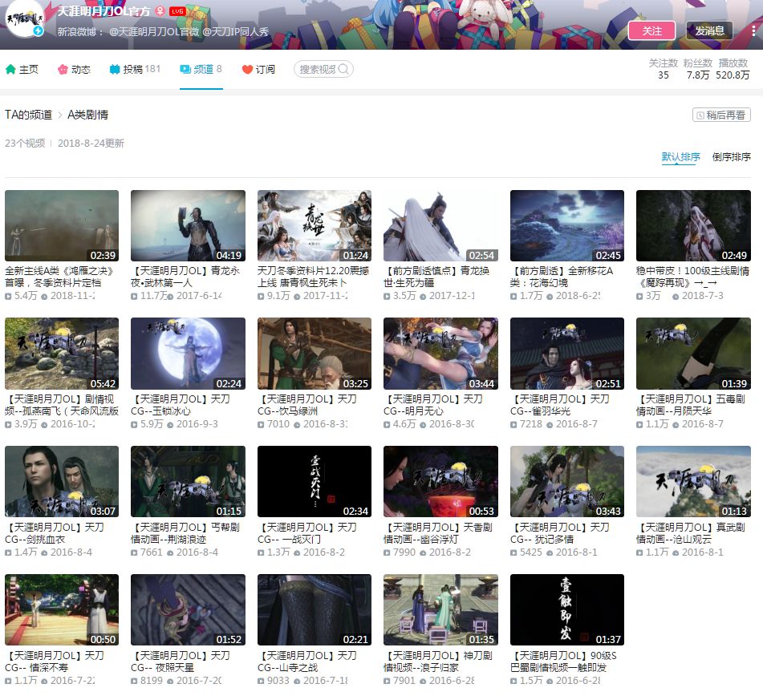The height and width of the screenshot is (700, 763).
Task: Click the magnifier icon in video search
Action: tap(343, 70)
